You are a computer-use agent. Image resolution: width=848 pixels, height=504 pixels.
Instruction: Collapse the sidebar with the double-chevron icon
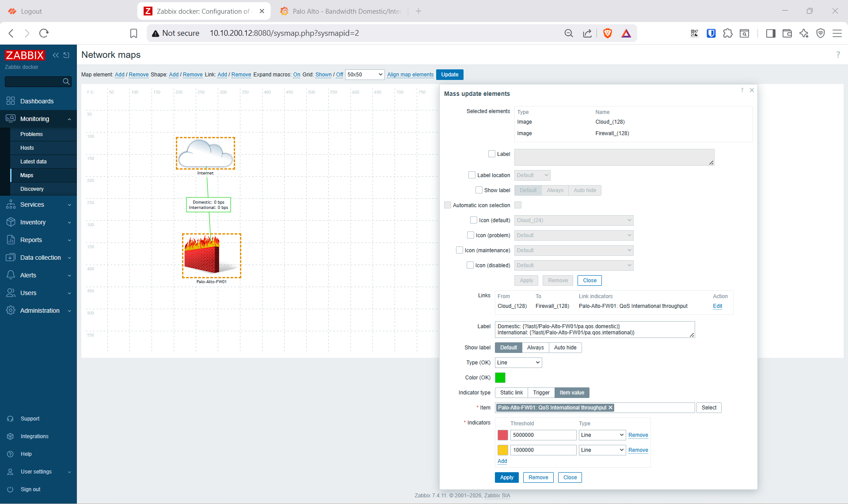[x=56, y=55]
